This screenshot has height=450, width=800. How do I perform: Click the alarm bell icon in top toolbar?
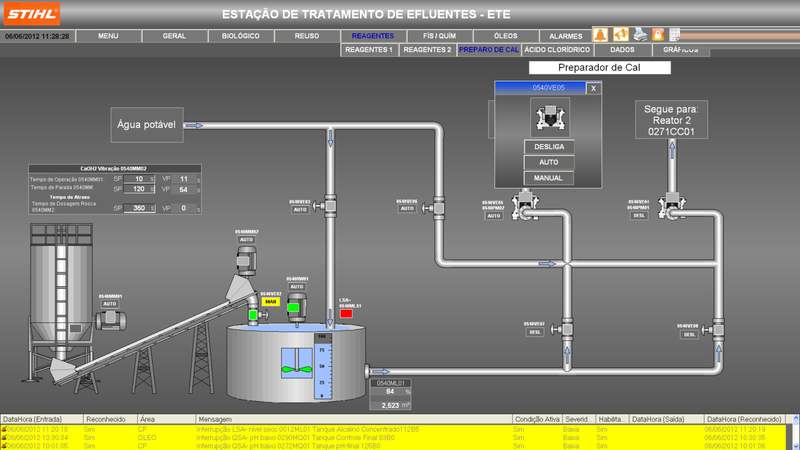pos(601,35)
